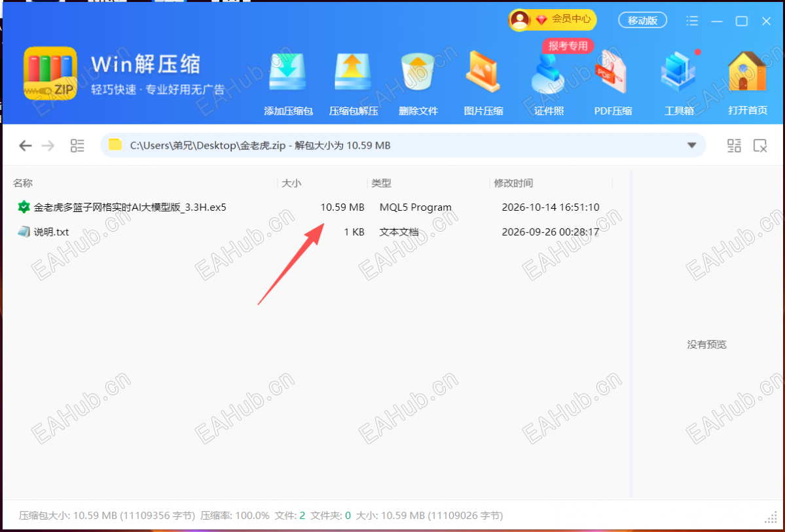The image size is (785, 532).
Task: Maximize the Win解压缩 window
Action: coord(741,21)
